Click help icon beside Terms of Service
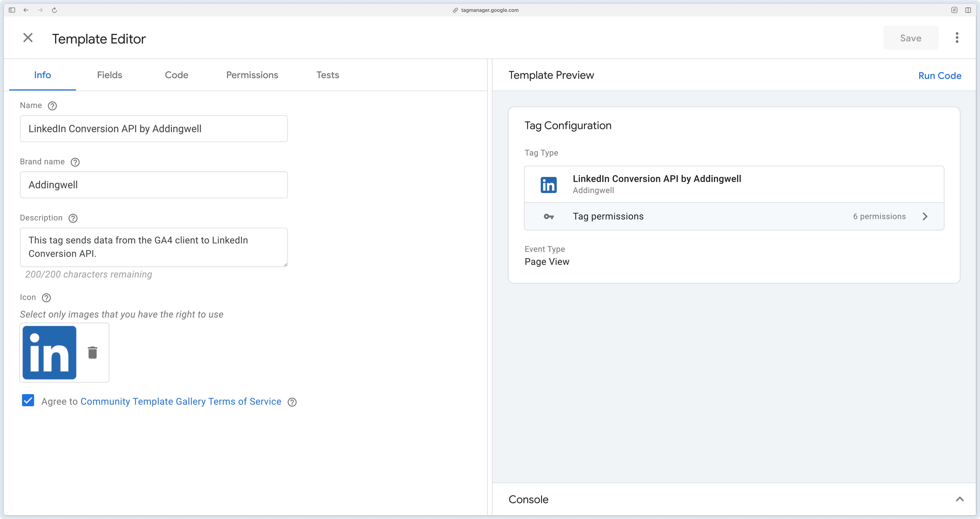980x519 pixels. (x=292, y=402)
